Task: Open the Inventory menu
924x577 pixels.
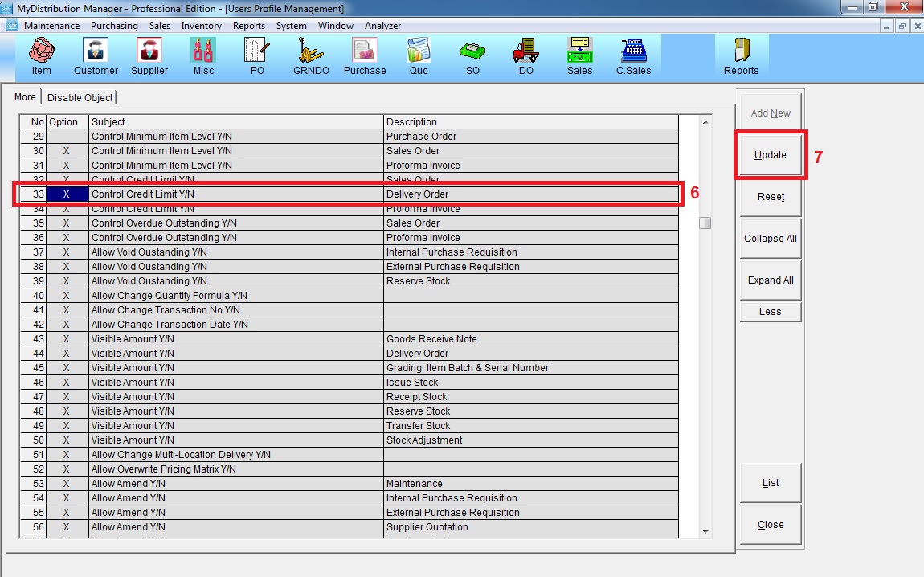Action: [x=201, y=26]
